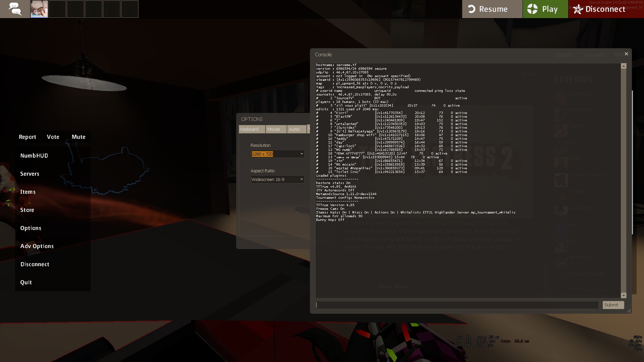Switch to the Keyboard options tab
This screenshot has height=362, width=644.
(252, 129)
